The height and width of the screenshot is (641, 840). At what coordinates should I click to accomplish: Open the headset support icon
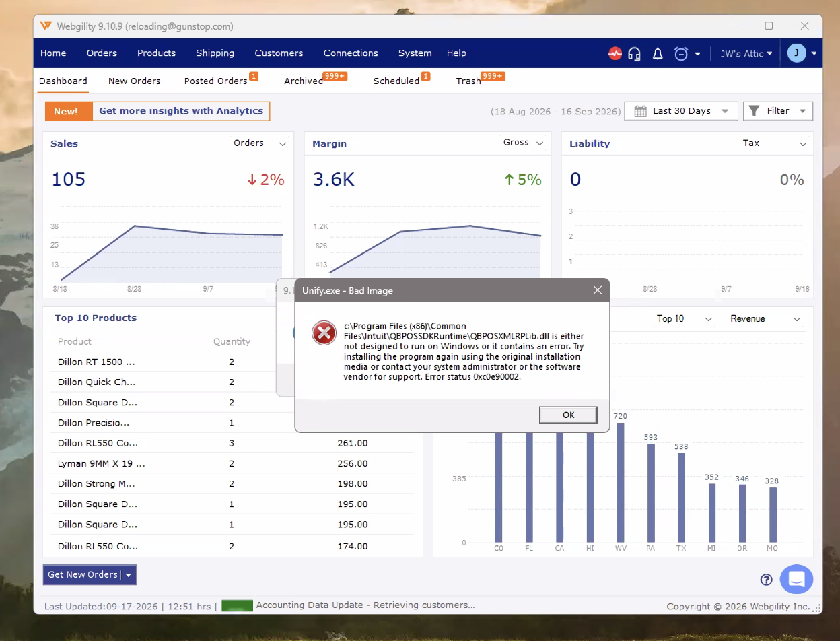(x=634, y=54)
